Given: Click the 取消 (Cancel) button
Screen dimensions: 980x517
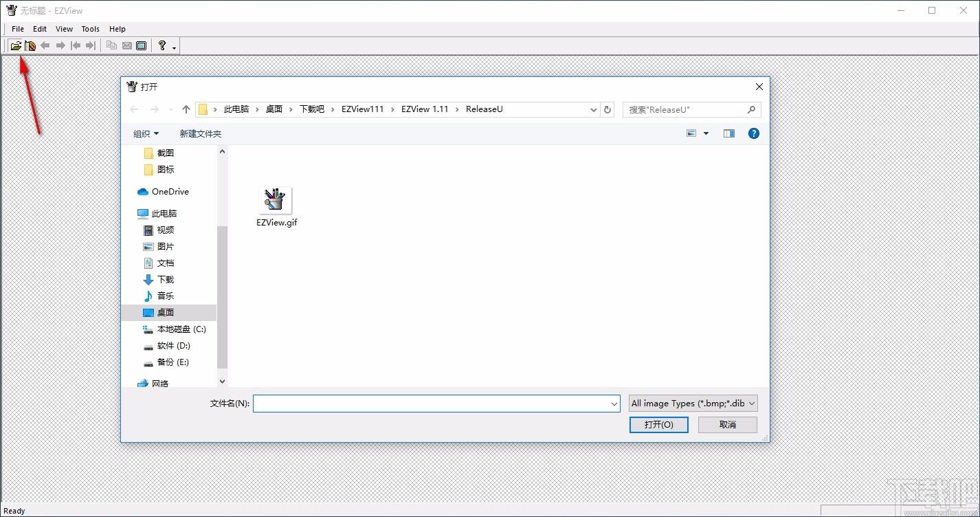Looking at the screenshot, I should pyautogui.click(x=728, y=424).
